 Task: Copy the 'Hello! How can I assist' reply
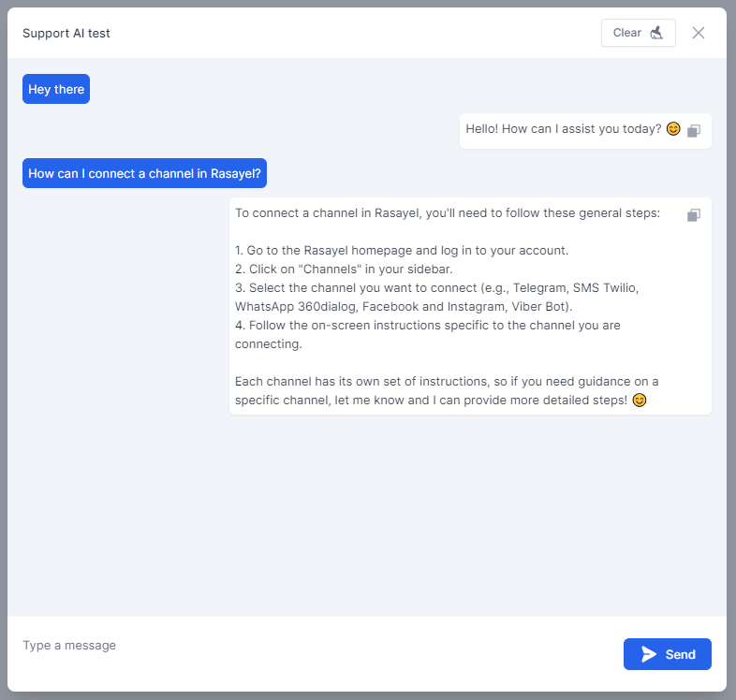click(694, 130)
